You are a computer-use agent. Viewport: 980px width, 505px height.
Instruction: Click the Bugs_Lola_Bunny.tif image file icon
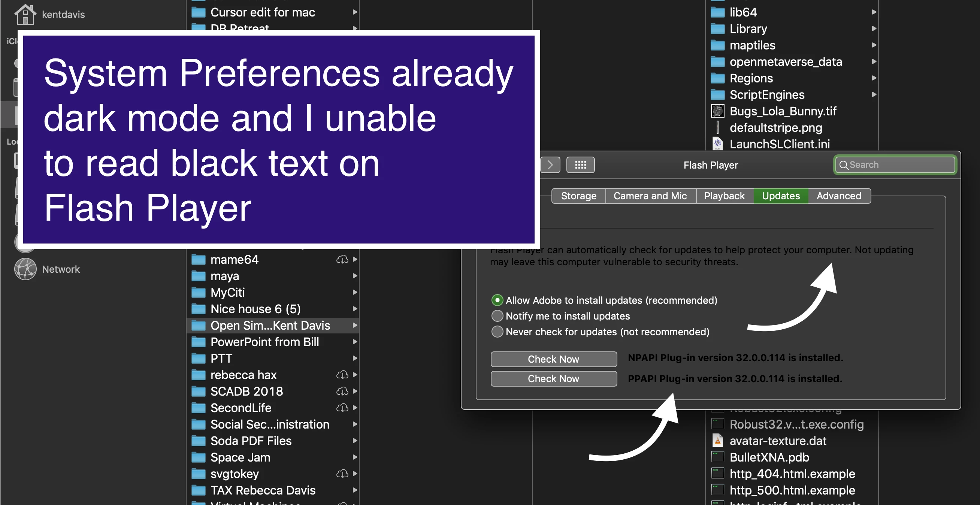(x=717, y=111)
